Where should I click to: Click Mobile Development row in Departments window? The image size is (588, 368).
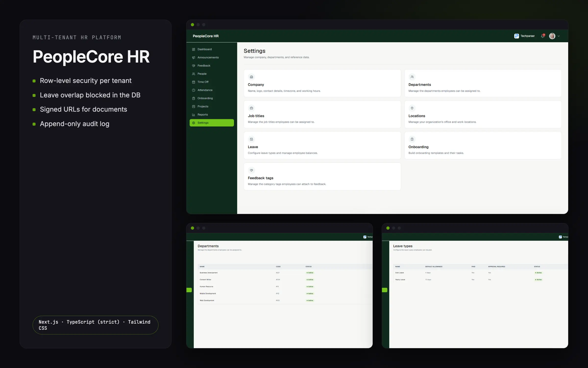pos(285,293)
